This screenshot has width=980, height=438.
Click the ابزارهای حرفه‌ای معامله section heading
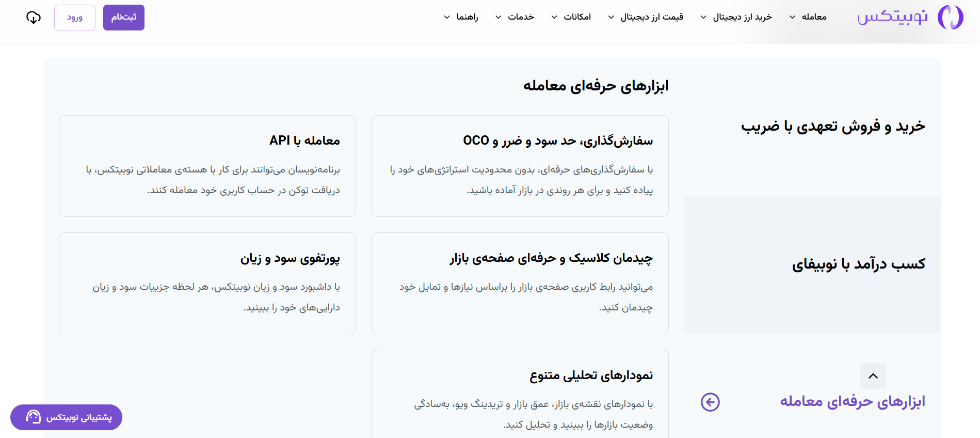[x=596, y=86]
